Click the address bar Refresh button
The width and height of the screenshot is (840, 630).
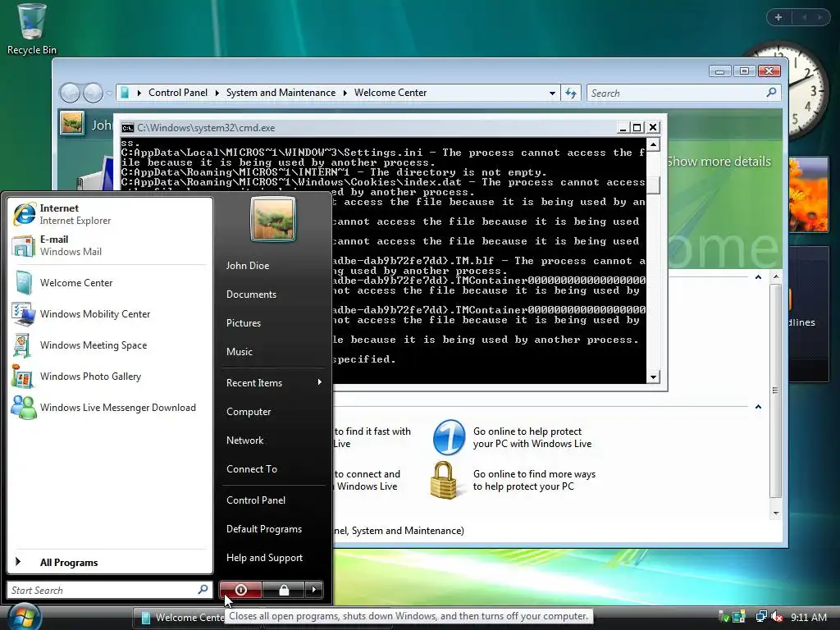tap(571, 94)
